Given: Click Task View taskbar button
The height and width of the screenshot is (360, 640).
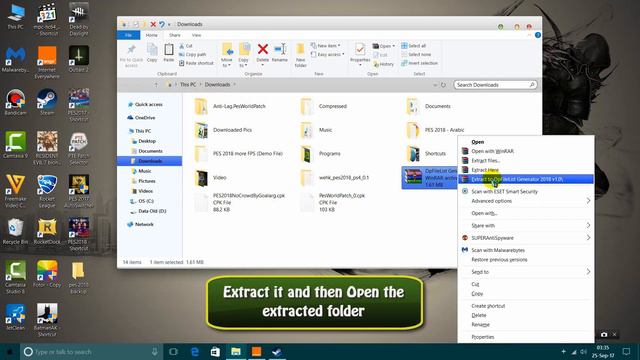Looking at the screenshot, I should click(173, 351).
